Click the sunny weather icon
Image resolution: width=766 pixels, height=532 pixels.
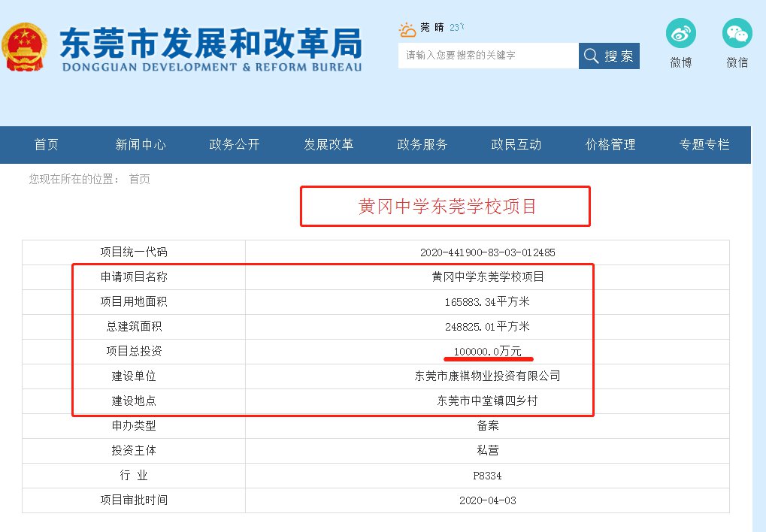(x=407, y=30)
